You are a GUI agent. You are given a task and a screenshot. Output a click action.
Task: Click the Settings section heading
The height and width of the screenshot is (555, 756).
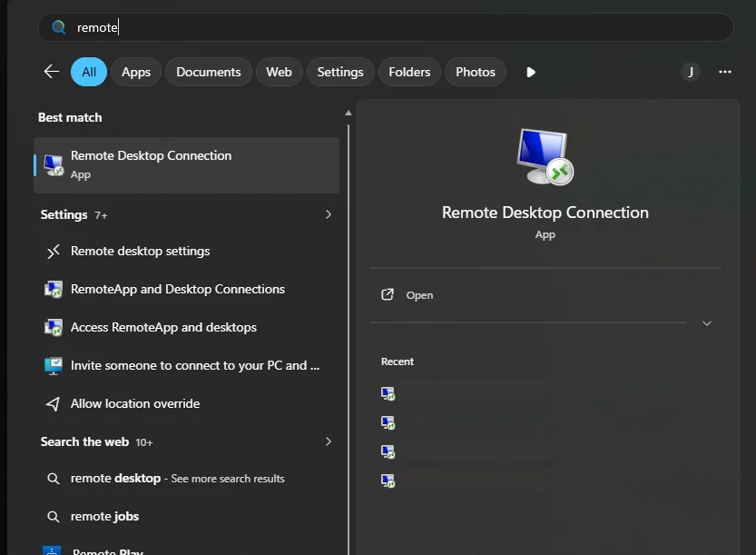coord(64,214)
